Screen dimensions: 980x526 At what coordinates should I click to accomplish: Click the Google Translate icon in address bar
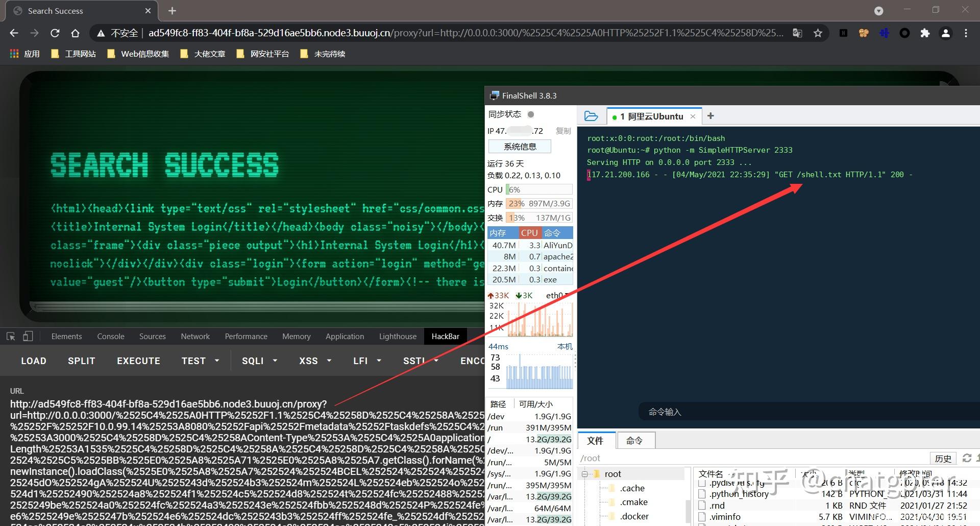797,33
